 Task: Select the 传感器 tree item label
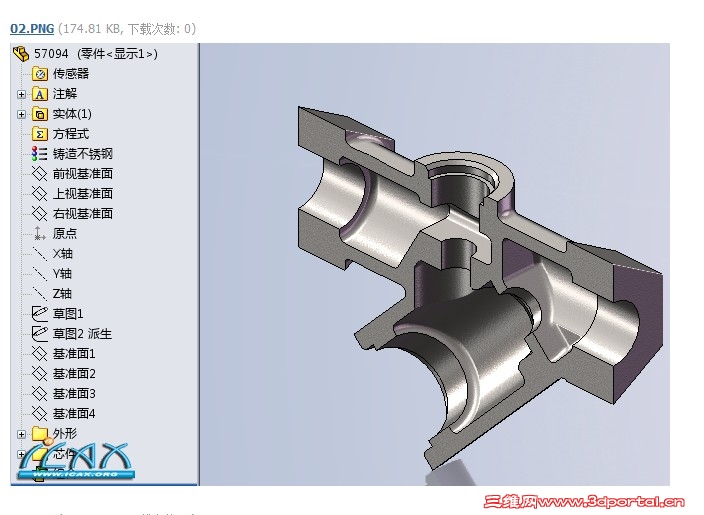click(70, 74)
